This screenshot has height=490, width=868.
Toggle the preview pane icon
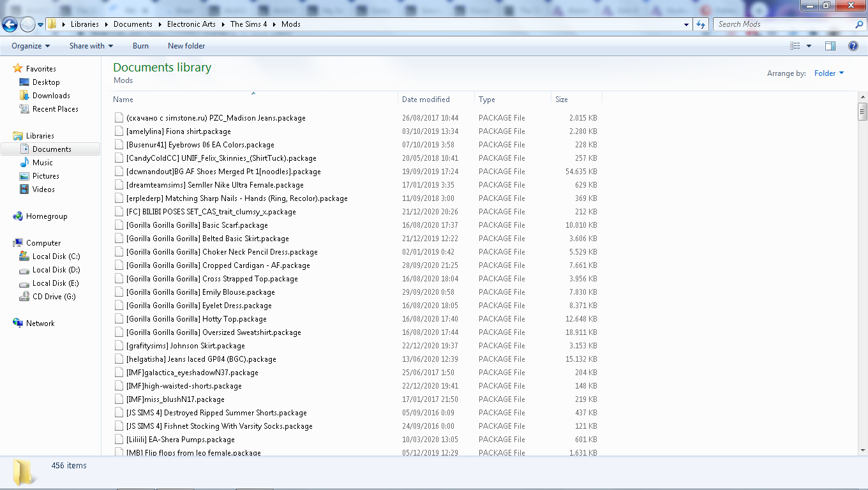pos(830,46)
